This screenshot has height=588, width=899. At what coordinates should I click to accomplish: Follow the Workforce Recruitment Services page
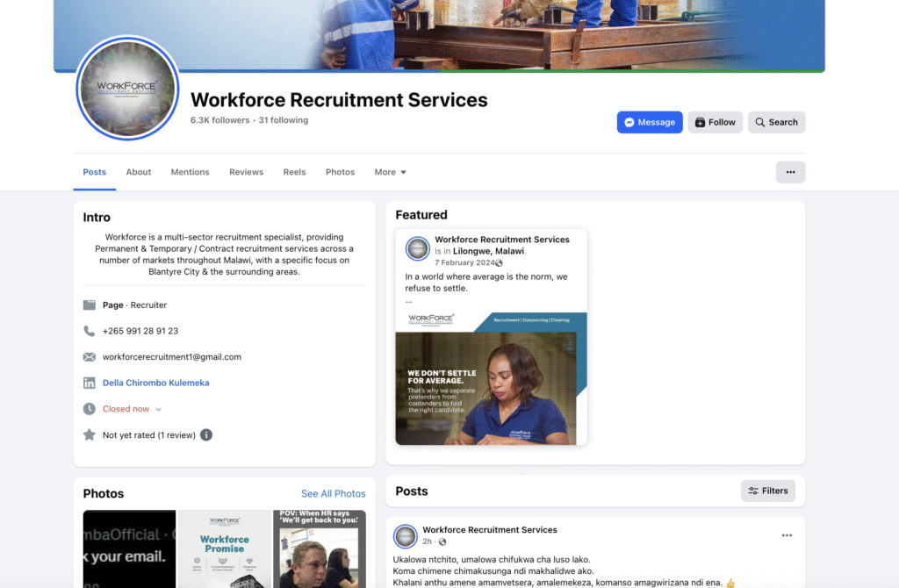point(715,122)
